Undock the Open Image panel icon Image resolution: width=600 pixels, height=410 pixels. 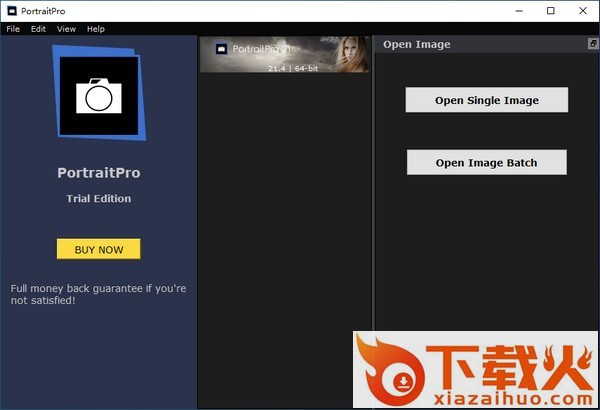pyautogui.click(x=593, y=44)
